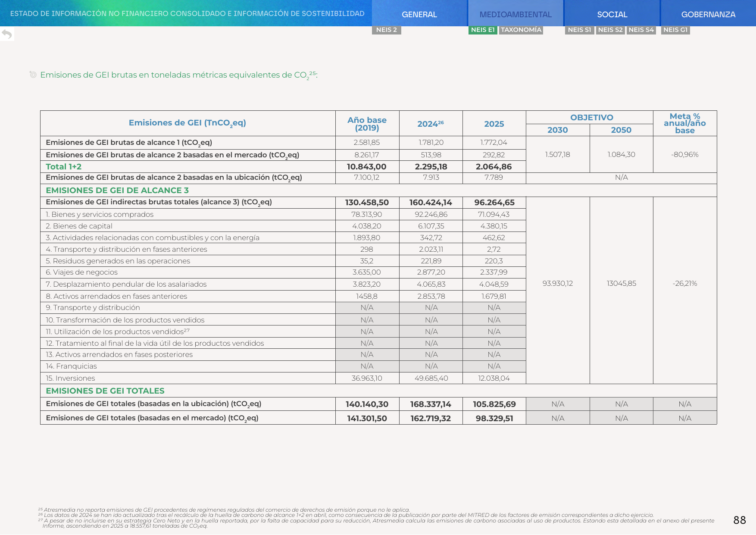Click 2050 objective value 13045,85
The width and height of the screenshot is (756, 535).
(x=621, y=283)
